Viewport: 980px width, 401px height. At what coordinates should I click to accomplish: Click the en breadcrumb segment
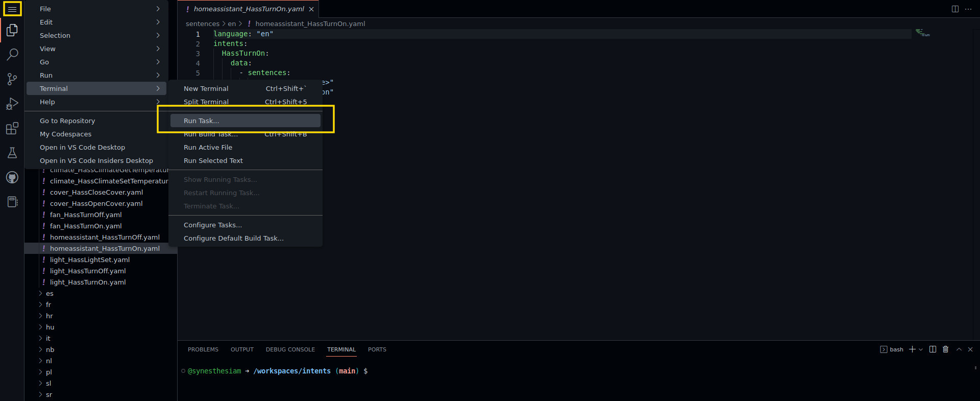click(x=232, y=23)
